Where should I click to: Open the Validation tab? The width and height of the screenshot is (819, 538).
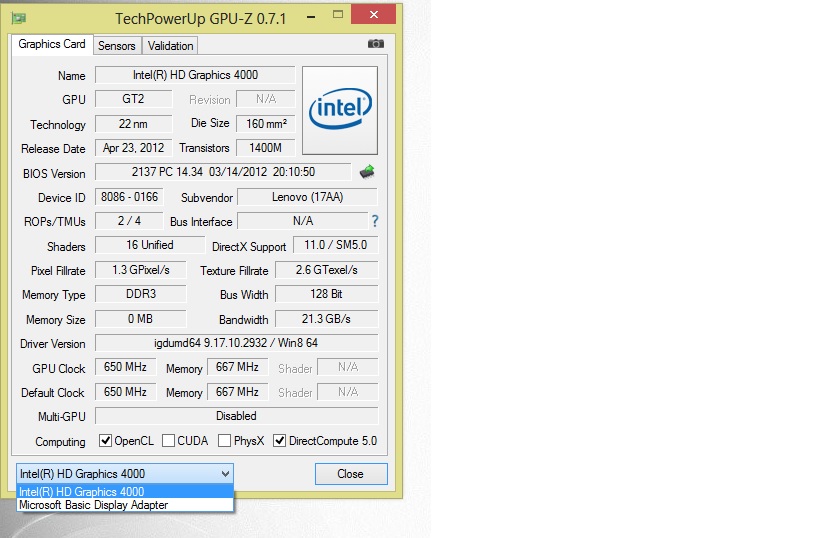tap(170, 46)
